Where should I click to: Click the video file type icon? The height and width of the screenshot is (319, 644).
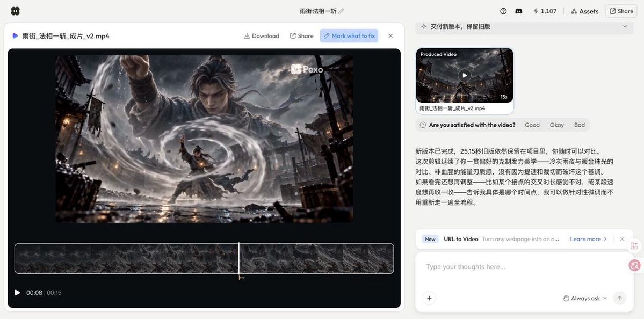[x=15, y=36]
